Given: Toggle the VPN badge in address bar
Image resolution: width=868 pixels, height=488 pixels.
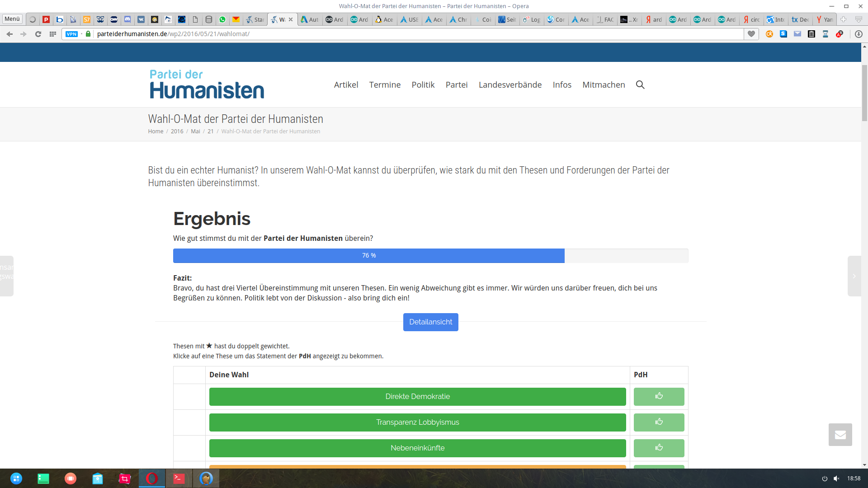Looking at the screenshot, I should click(71, 34).
